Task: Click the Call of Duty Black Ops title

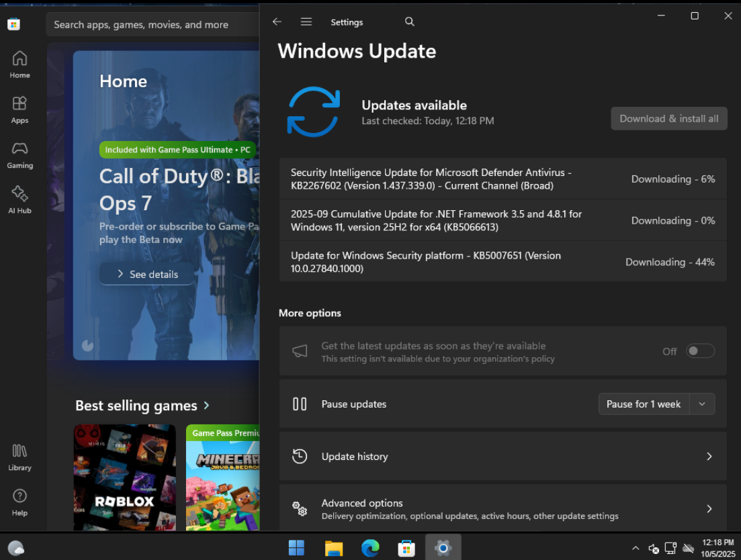Action: pyautogui.click(x=179, y=189)
